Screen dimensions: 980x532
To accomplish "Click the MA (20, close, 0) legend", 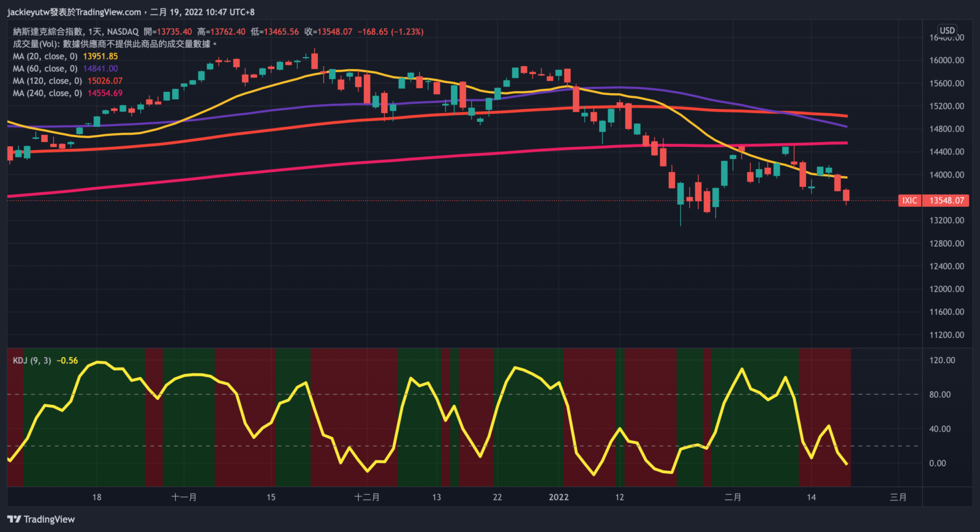I will pyautogui.click(x=45, y=56).
